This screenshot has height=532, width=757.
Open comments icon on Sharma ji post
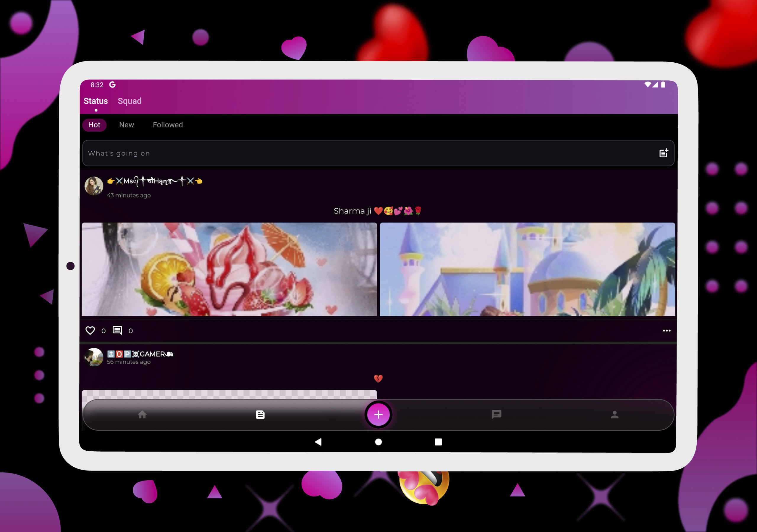pos(117,331)
